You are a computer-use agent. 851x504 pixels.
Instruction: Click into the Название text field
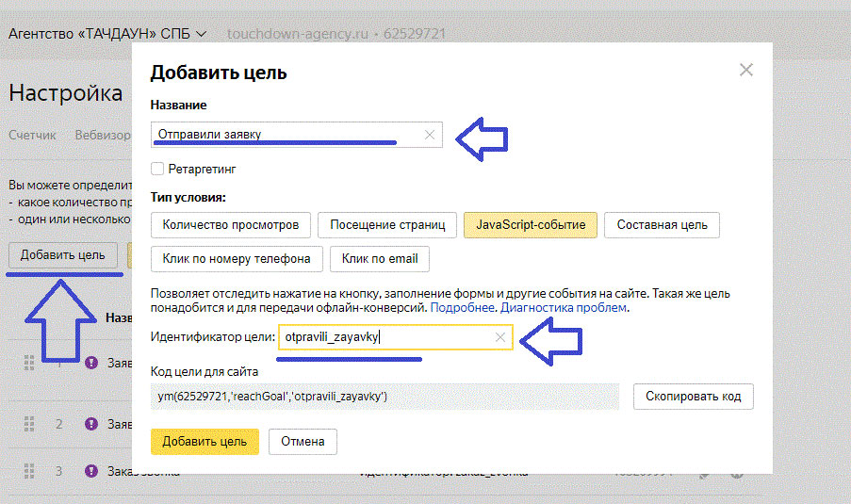(283, 135)
